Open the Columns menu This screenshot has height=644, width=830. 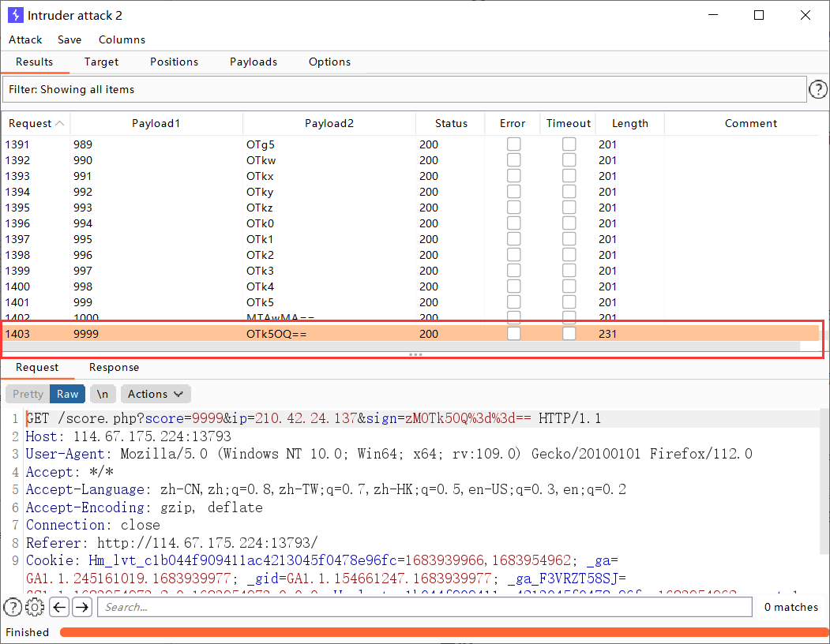(122, 39)
